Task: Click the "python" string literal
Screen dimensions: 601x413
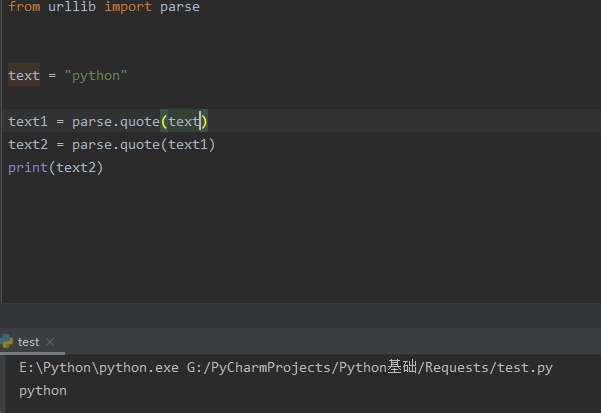Action: click(x=96, y=75)
